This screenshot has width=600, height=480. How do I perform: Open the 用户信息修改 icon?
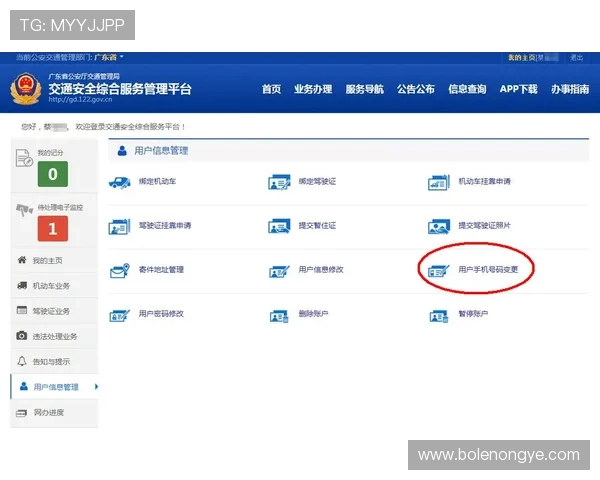(x=279, y=271)
